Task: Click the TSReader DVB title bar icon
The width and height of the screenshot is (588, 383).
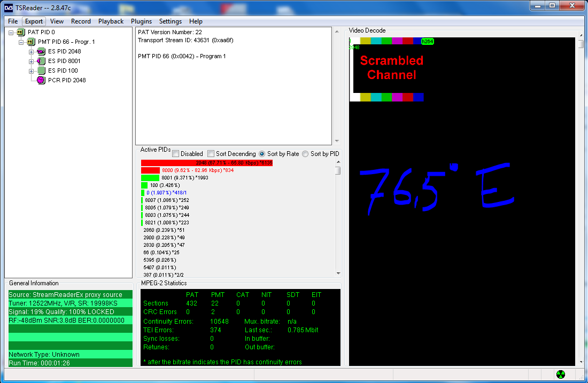Action: point(8,7)
